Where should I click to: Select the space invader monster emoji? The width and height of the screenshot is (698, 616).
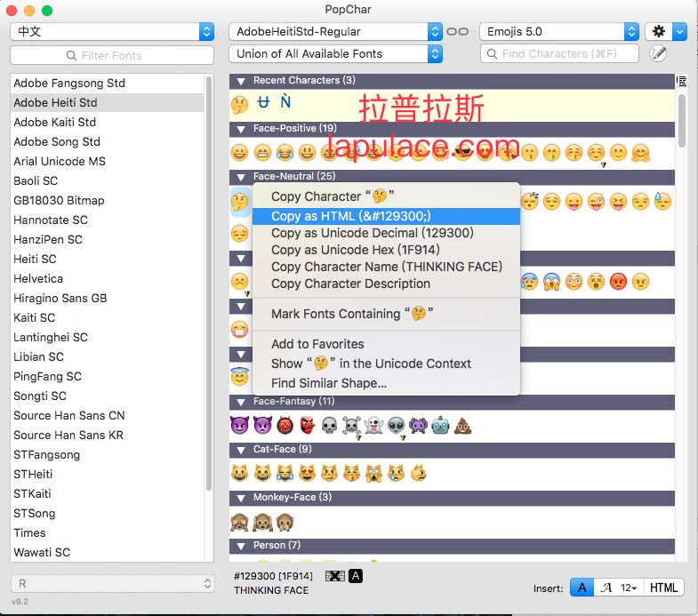tap(418, 426)
